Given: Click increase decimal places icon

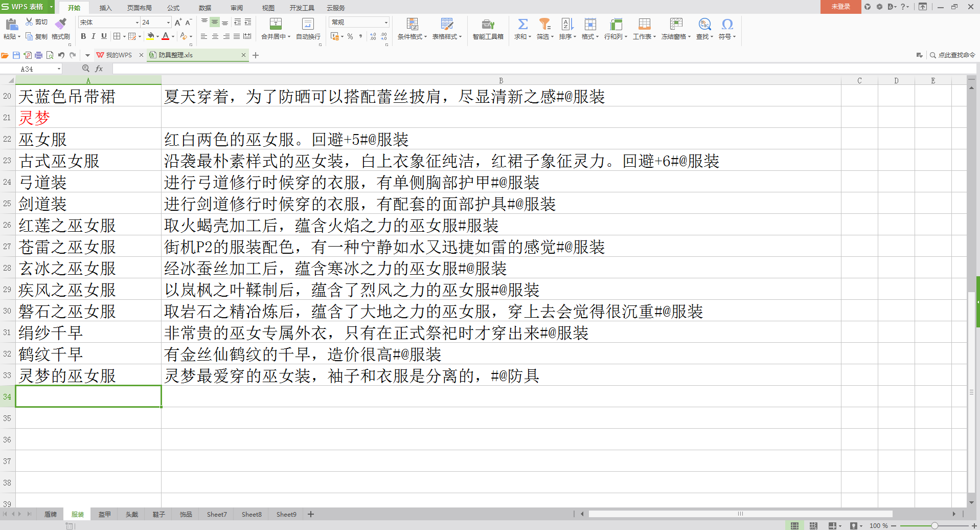Looking at the screenshot, I should 373,36.
